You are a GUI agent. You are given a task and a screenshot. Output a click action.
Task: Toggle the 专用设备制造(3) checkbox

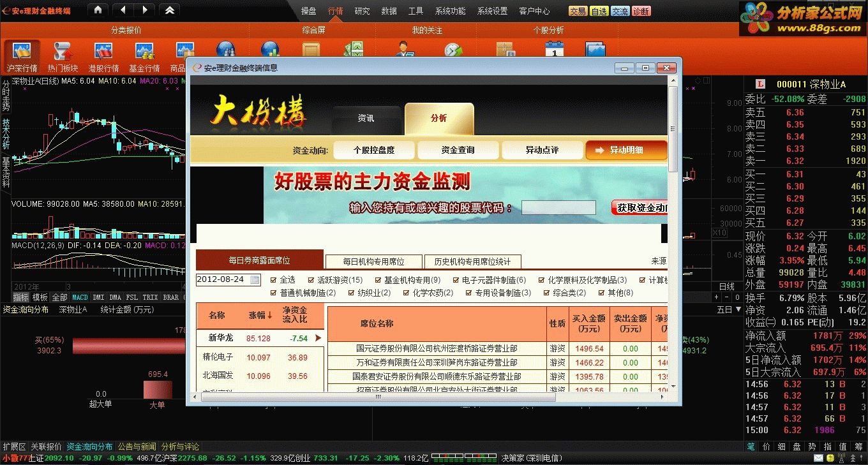point(468,293)
